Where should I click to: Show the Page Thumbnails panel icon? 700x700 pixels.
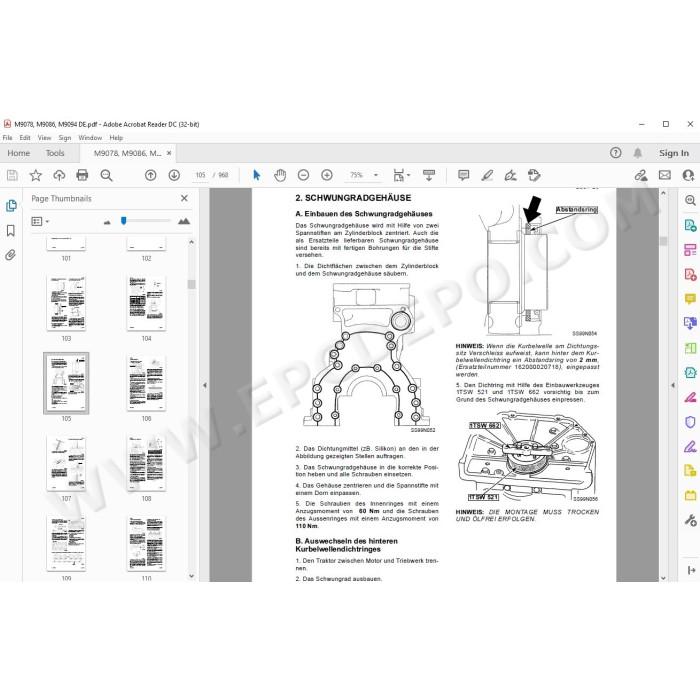pos(11,205)
